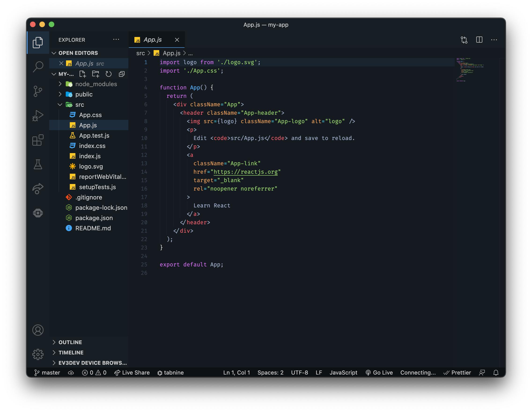
Task: Open notifications bell in status bar
Action: (x=496, y=372)
